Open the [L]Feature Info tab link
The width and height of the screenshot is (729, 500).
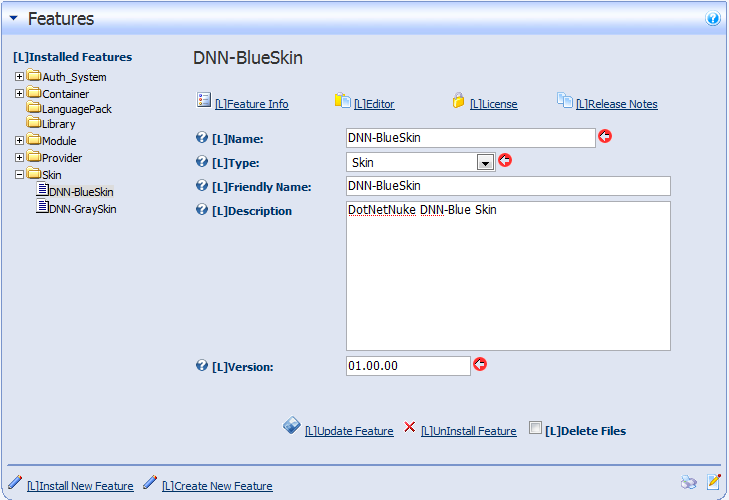252,104
